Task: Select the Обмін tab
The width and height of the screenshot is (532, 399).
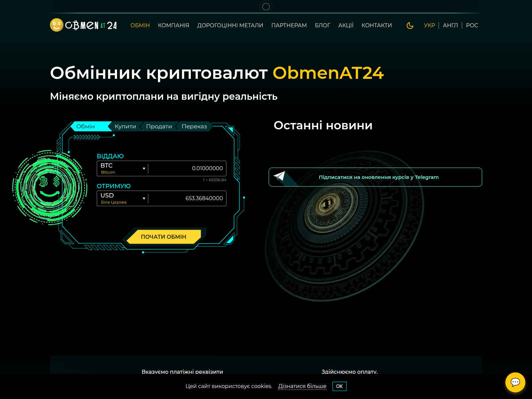Action: coord(90,126)
